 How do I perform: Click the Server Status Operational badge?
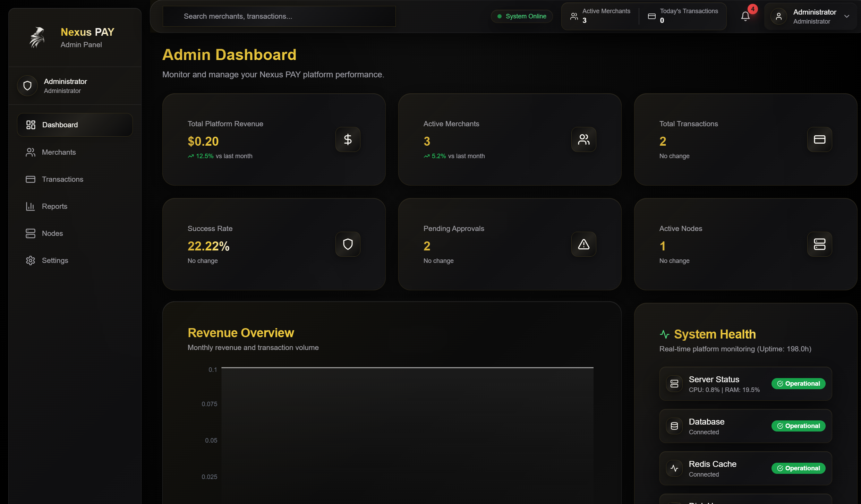click(x=798, y=384)
